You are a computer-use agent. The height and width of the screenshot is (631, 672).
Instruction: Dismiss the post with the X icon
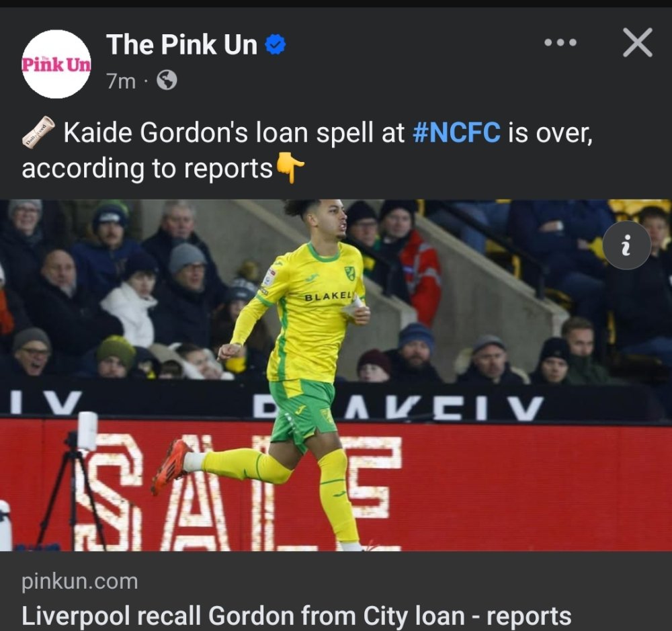coord(637,42)
